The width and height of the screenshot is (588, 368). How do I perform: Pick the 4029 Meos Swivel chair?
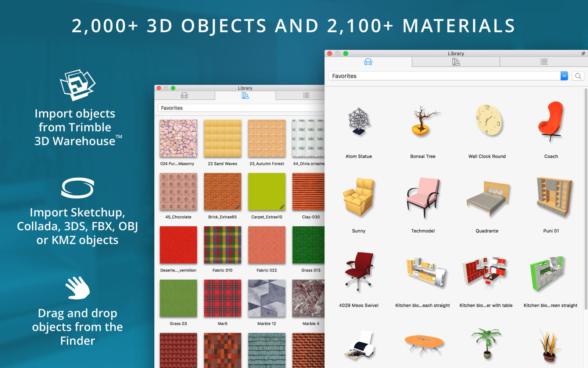[359, 272]
